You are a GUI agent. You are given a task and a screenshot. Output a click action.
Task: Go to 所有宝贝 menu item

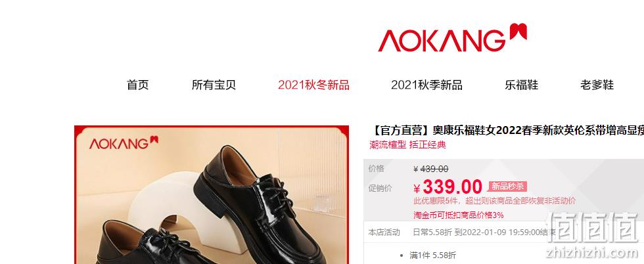[214, 85]
